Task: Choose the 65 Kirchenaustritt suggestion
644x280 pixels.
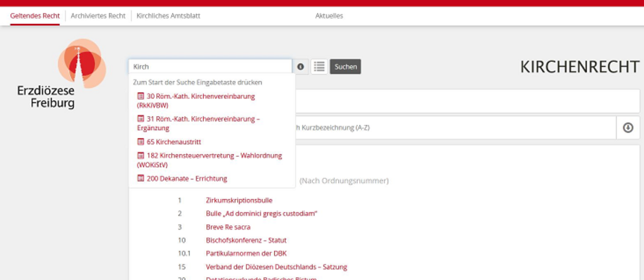Action: tap(169, 142)
